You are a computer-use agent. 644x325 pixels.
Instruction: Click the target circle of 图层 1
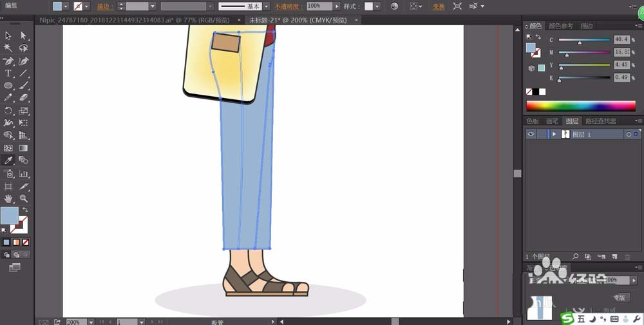coord(629,134)
